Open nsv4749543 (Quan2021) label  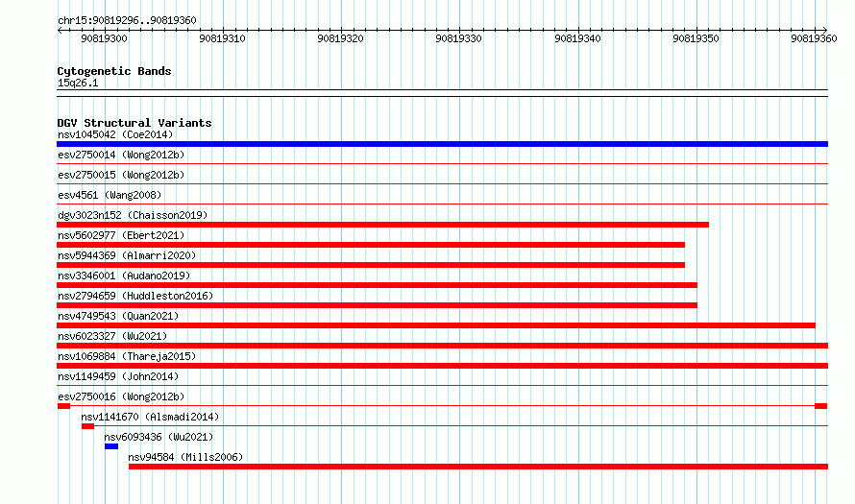click(x=118, y=316)
